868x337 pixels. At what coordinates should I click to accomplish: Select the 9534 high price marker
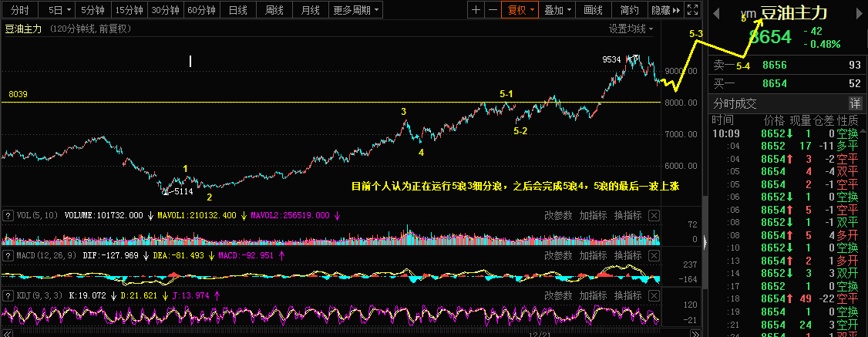coord(613,59)
